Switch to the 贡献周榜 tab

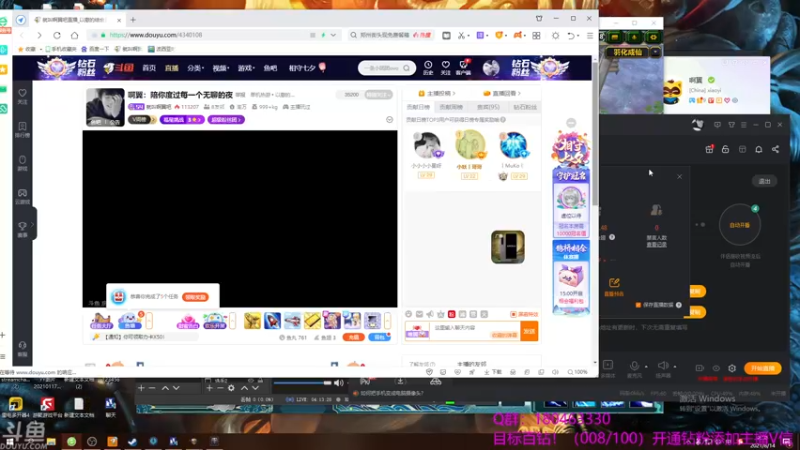click(451, 107)
